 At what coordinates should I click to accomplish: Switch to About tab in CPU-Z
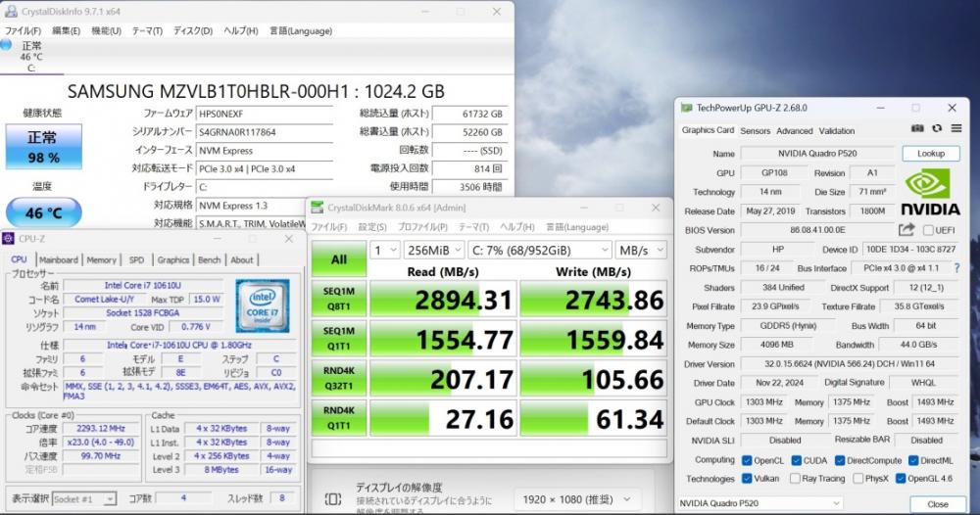pyautogui.click(x=242, y=259)
